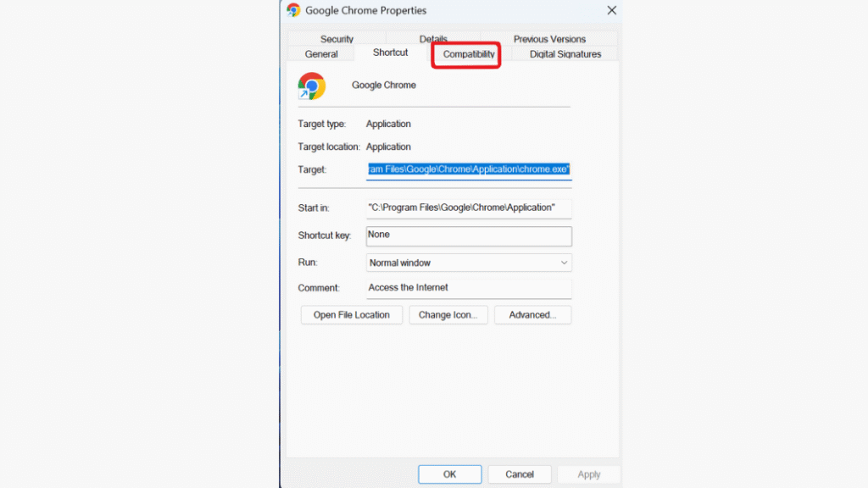Image resolution: width=868 pixels, height=488 pixels.
Task: Click the Chrome icon in title bar
Action: point(293,10)
